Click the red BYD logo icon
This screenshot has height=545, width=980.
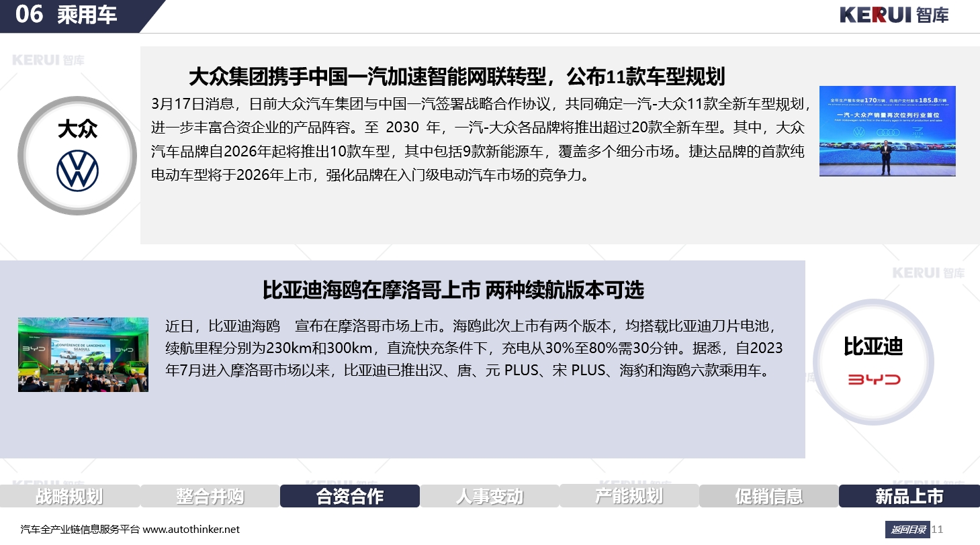click(x=873, y=380)
